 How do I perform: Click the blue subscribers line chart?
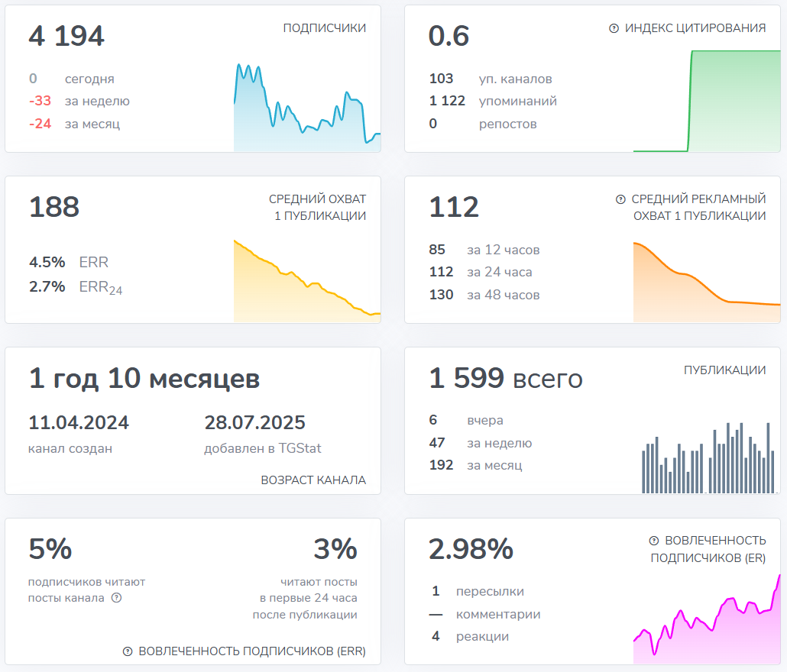[306, 107]
